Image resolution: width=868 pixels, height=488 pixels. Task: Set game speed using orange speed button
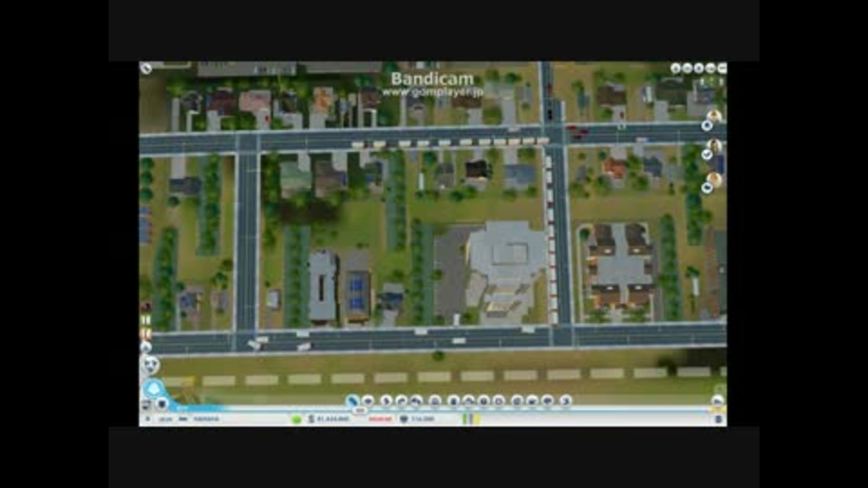pyautogui.click(x=146, y=333)
